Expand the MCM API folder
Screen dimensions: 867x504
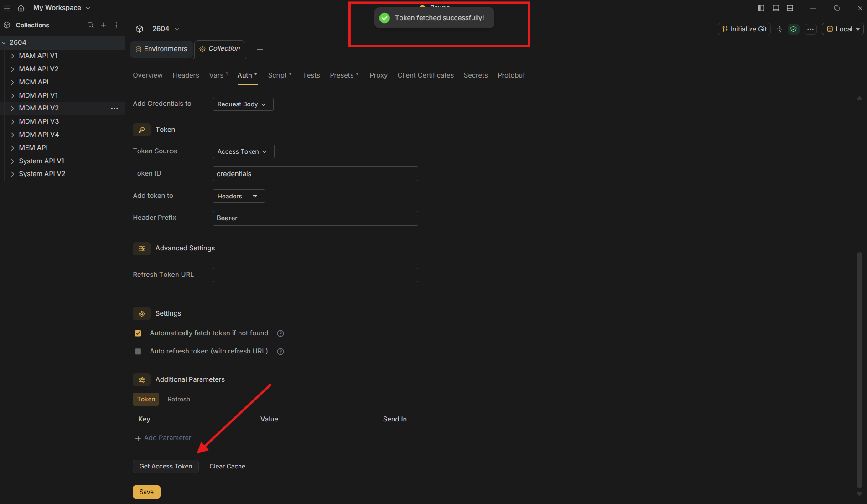point(13,83)
